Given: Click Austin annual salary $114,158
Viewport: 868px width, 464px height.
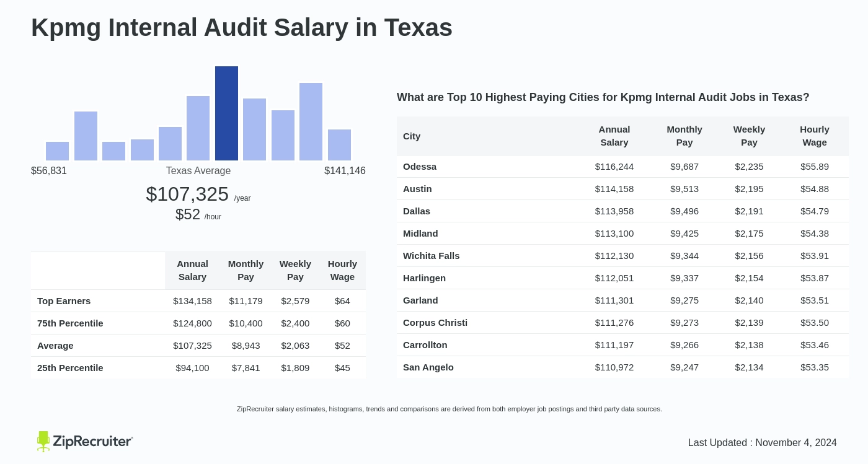Looking at the screenshot, I should pos(614,189).
